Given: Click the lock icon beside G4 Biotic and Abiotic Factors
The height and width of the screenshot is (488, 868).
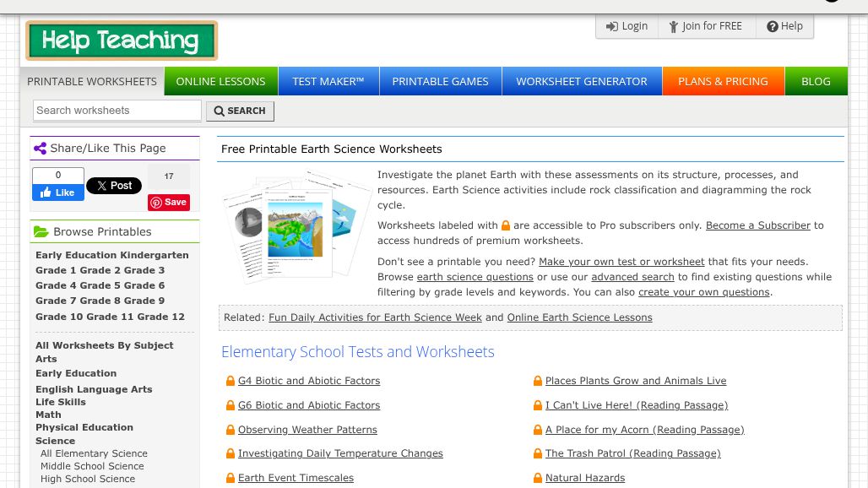Looking at the screenshot, I should tap(231, 382).
